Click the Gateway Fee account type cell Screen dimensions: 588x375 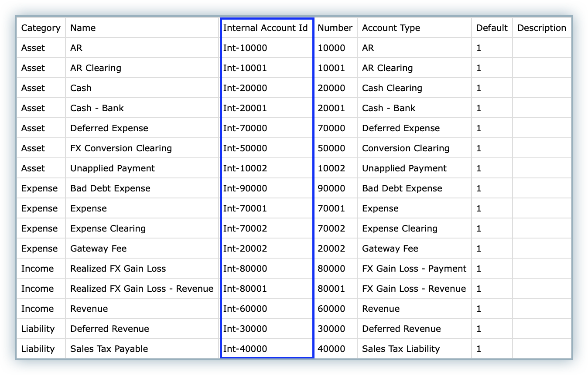pyautogui.click(x=390, y=249)
